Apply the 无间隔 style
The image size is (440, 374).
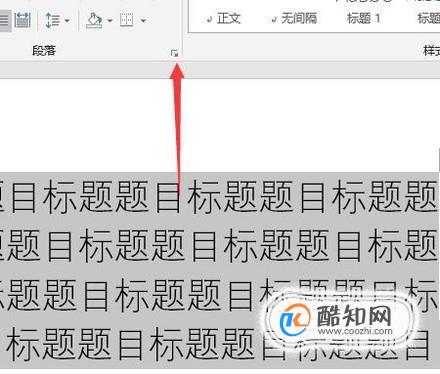tap(295, 18)
